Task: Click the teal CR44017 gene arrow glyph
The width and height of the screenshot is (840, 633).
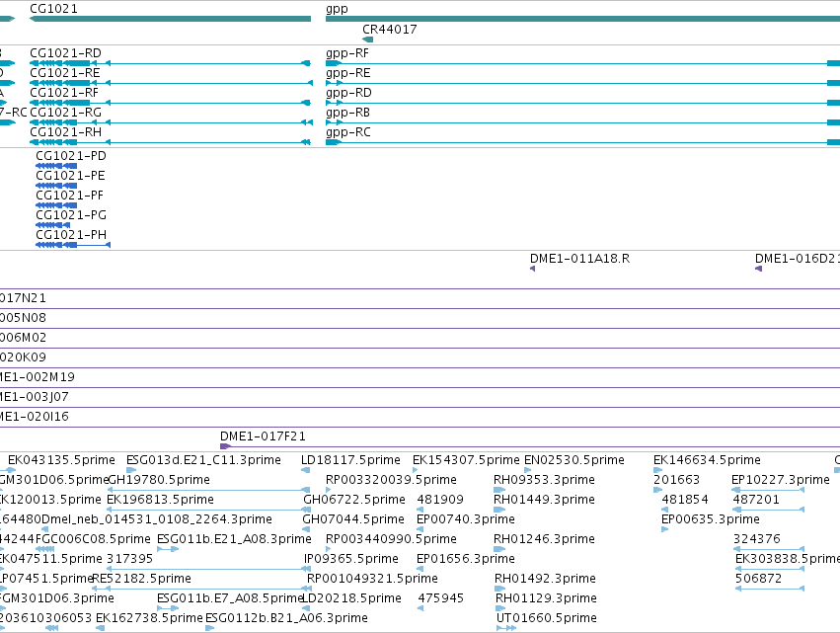Action: pyautogui.click(x=367, y=40)
